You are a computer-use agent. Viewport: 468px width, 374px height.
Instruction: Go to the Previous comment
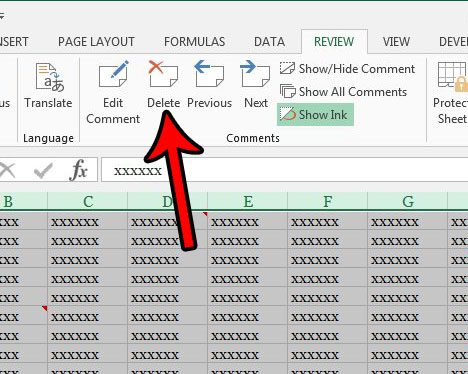tap(209, 85)
